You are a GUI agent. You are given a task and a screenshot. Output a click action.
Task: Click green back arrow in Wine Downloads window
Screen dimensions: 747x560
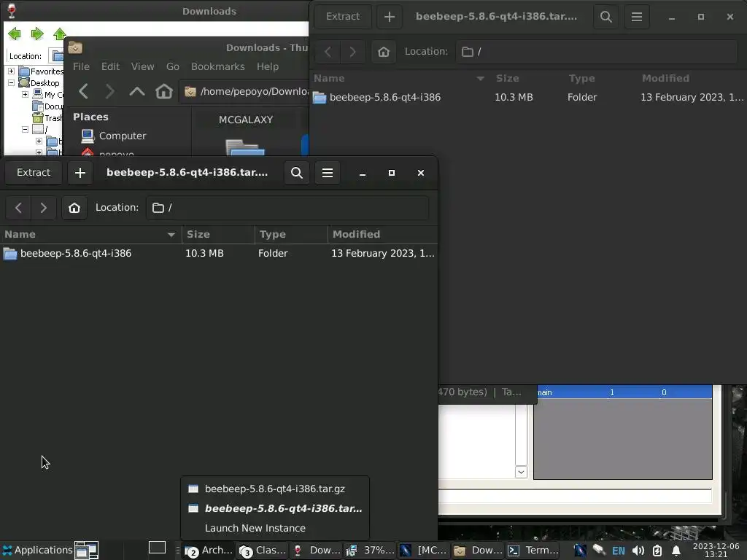tap(15, 34)
